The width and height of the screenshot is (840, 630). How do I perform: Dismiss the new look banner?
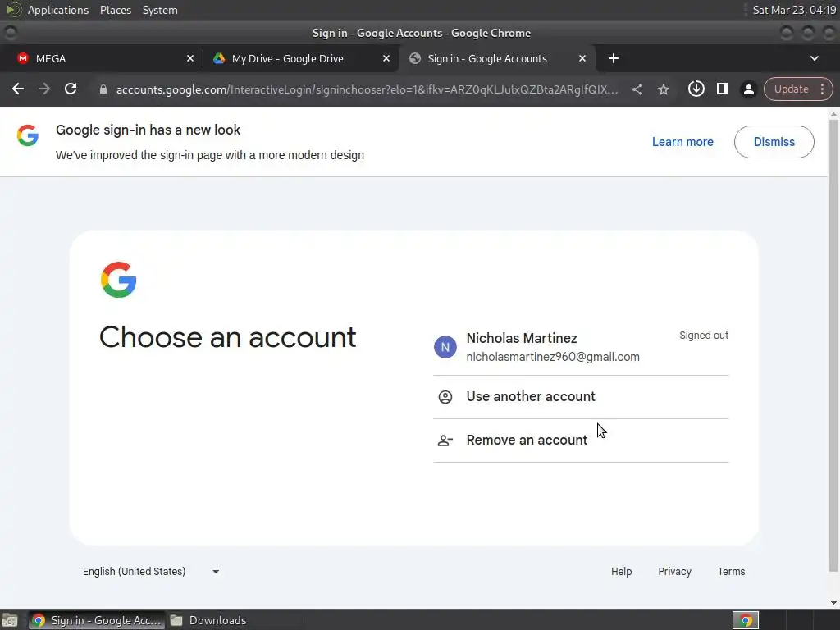(x=774, y=142)
